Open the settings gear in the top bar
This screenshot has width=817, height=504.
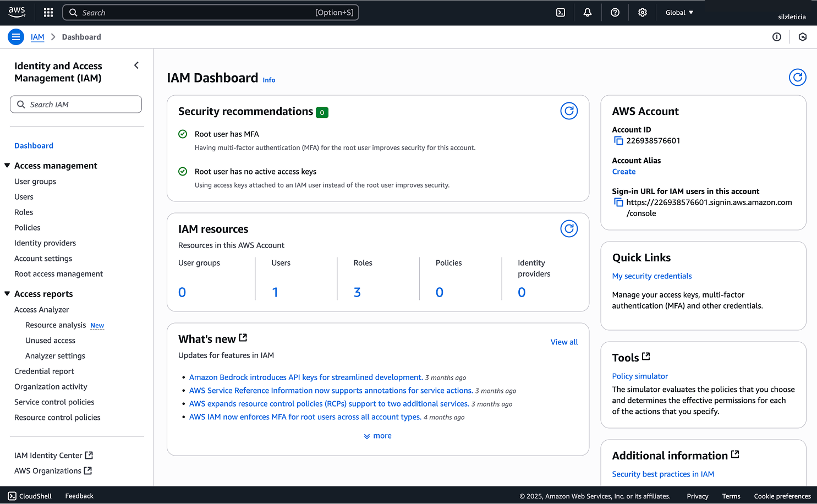642,12
